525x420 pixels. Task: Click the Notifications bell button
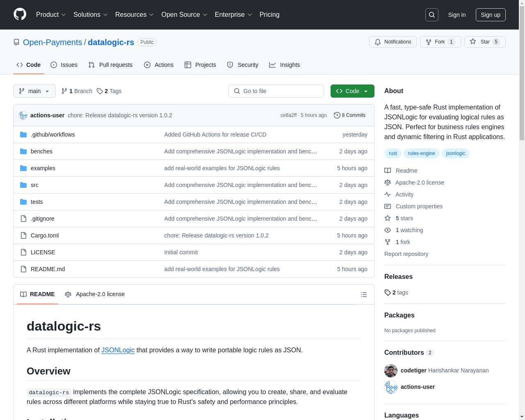click(x=393, y=42)
